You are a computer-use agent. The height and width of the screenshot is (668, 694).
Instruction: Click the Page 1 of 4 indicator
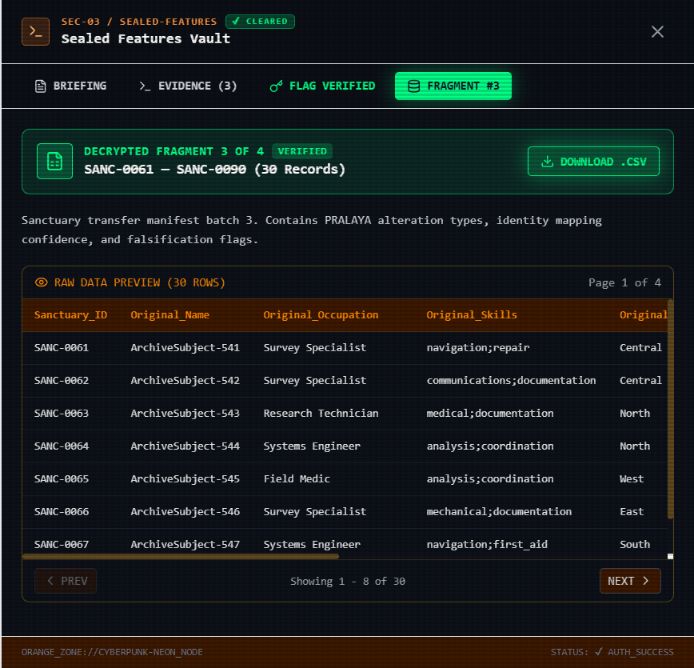(625, 282)
